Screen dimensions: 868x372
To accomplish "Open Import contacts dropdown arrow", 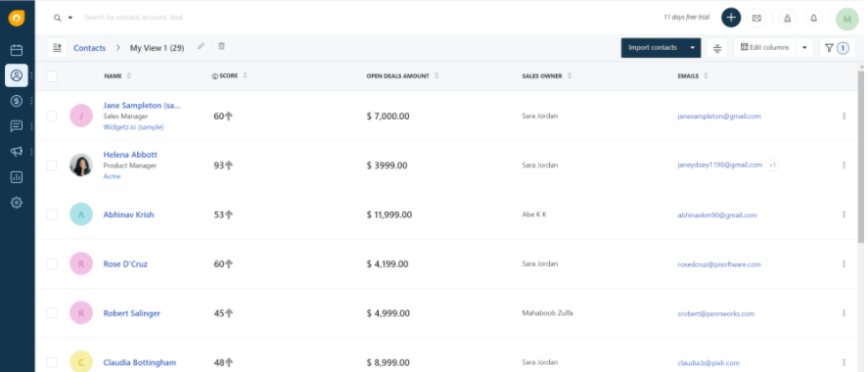I will tap(693, 48).
